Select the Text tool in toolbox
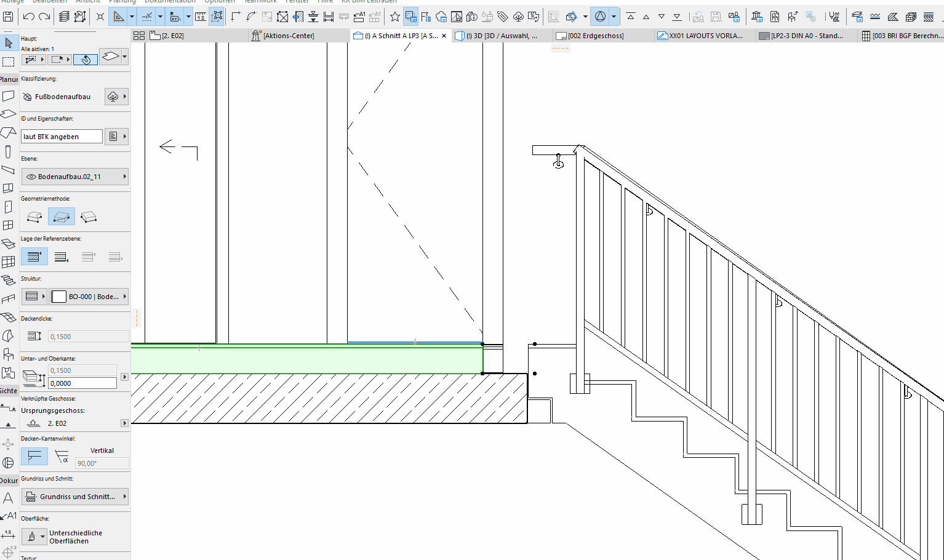Screen dimensions: 944x560 point(8,498)
